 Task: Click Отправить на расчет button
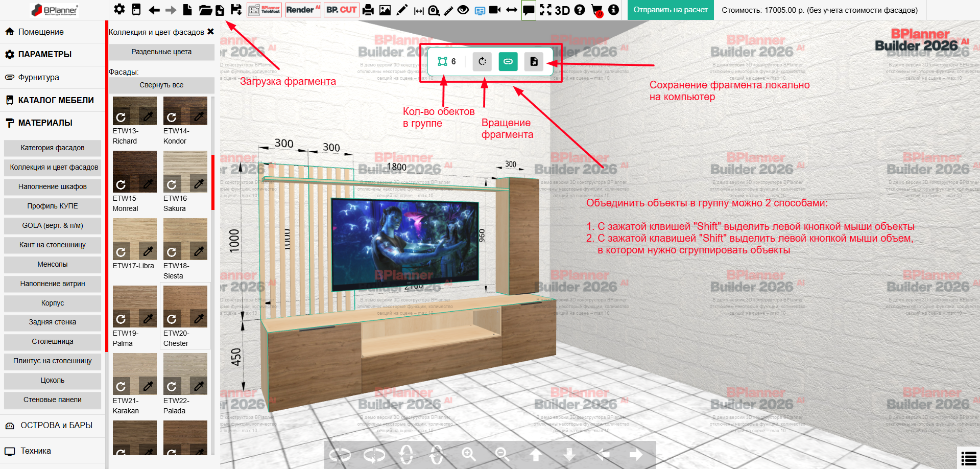pos(671,10)
